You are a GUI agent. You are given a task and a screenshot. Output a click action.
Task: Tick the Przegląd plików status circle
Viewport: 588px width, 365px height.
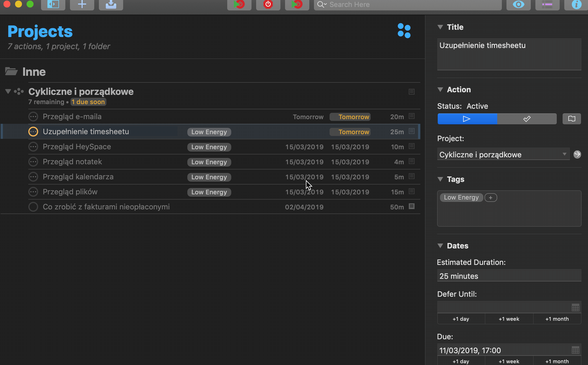tap(33, 192)
